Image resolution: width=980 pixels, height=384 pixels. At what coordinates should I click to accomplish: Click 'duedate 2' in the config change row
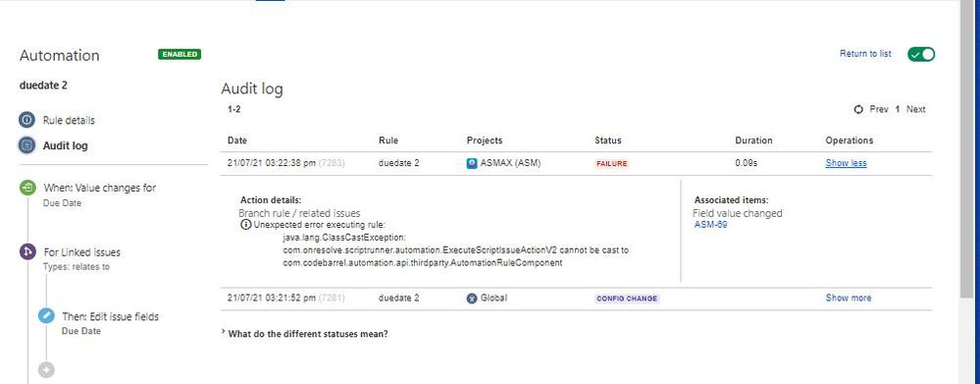(x=398, y=298)
